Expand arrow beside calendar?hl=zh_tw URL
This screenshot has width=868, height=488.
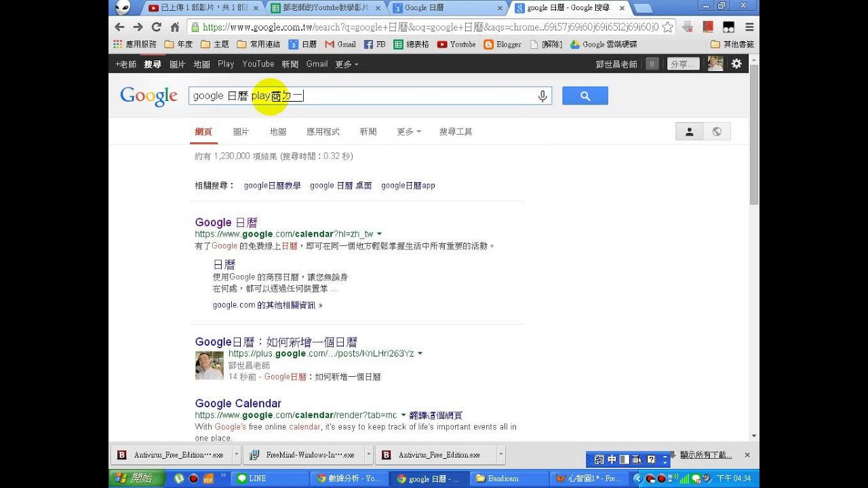click(x=379, y=235)
